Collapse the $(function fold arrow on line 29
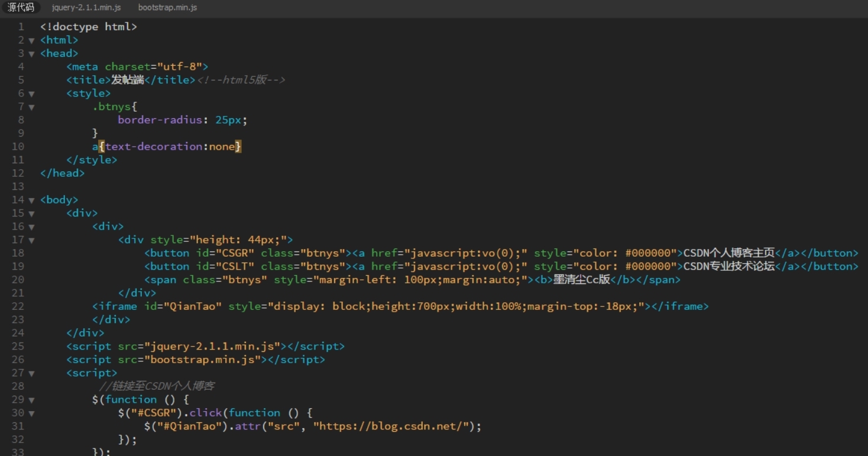The width and height of the screenshot is (868, 456). pyautogui.click(x=31, y=400)
